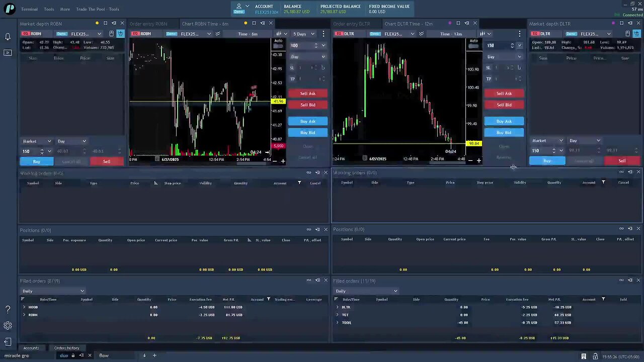Toggle Auto scale switch on ROBN chart
This screenshot has height=362, width=644.
point(278,46)
